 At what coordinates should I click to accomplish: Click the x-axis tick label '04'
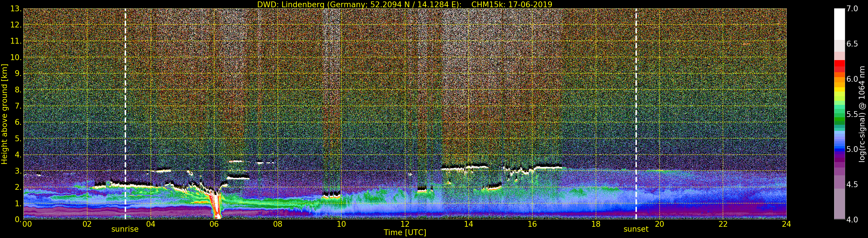151,224
